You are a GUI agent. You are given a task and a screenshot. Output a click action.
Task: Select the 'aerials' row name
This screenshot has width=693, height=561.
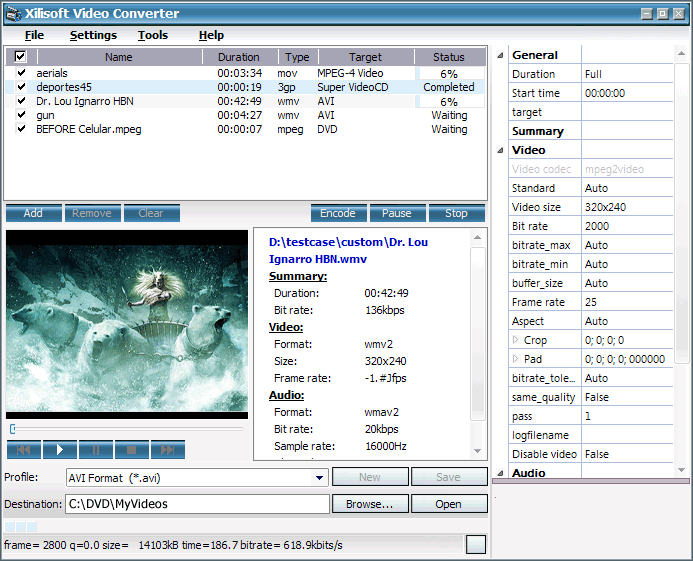coord(52,73)
